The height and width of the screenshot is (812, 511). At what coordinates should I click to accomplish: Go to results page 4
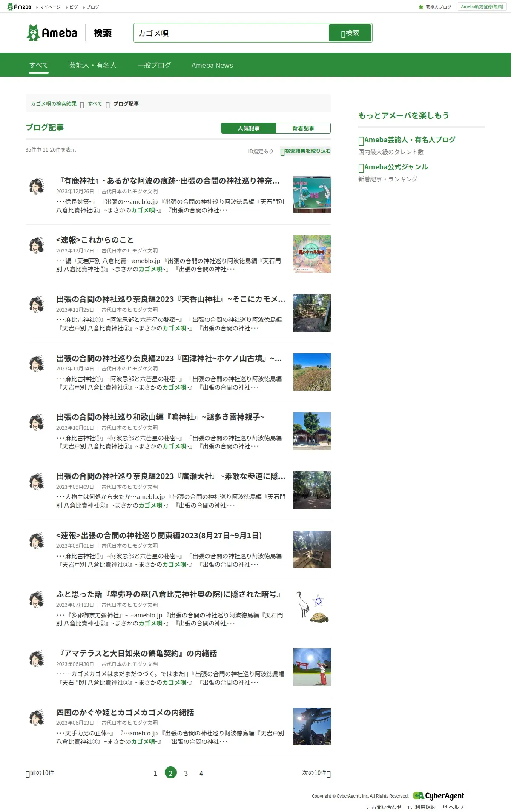pyautogui.click(x=201, y=773)
